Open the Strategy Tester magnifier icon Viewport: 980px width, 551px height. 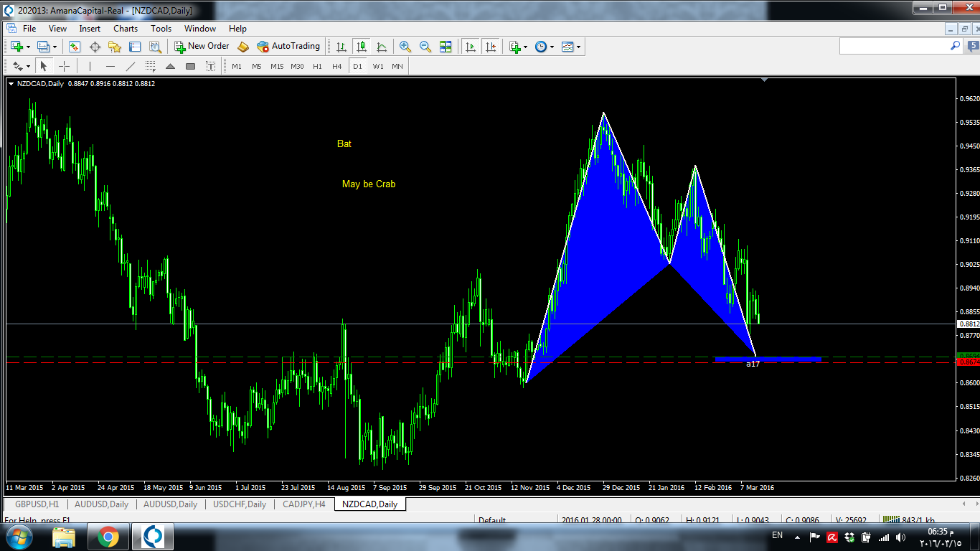coord(155,46)
